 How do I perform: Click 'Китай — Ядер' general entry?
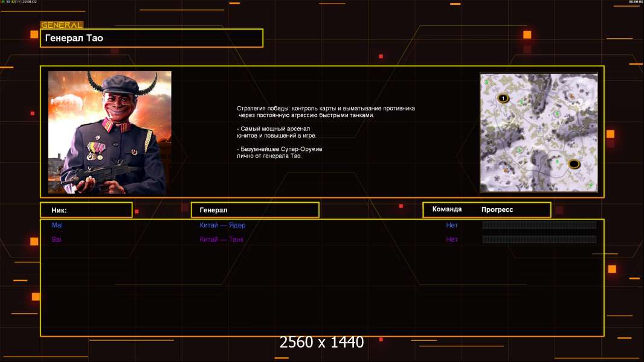222,225
